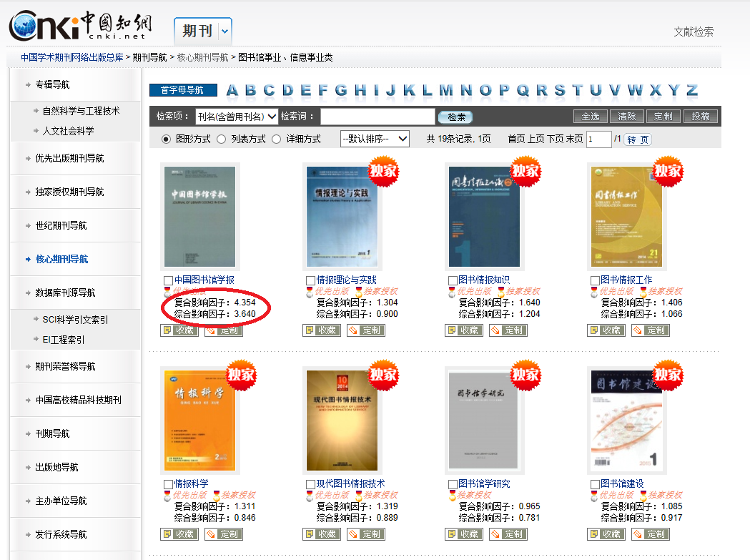Click 定制 icon under 图书情报知识
The width and height of the screenshot is (750, 560).
pos(495,330)
